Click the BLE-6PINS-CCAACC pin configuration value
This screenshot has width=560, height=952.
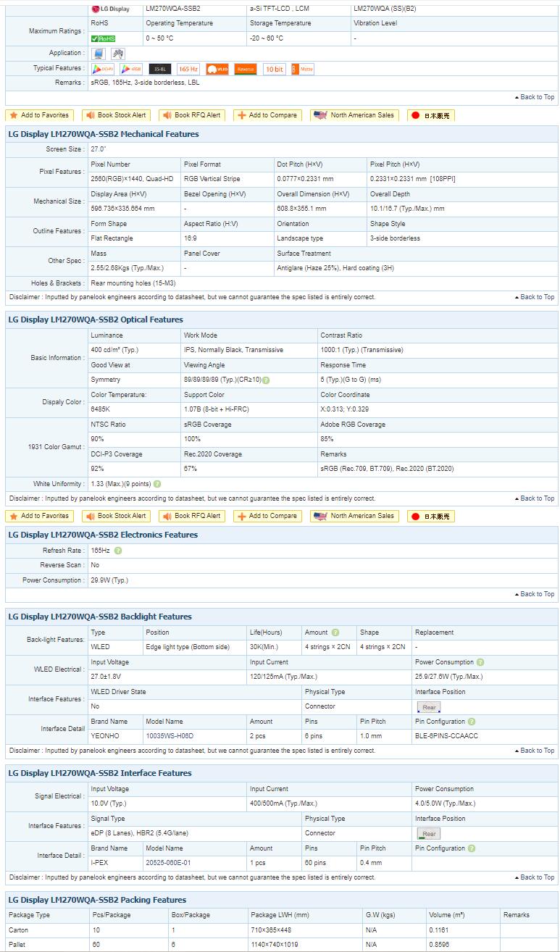pyautogui.click(x=446, y=736)
